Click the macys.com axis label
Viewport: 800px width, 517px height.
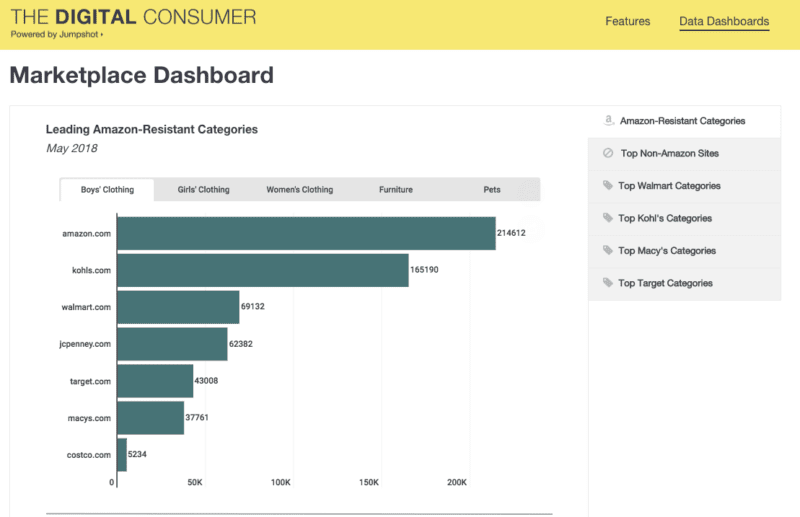tap(89, 418)
